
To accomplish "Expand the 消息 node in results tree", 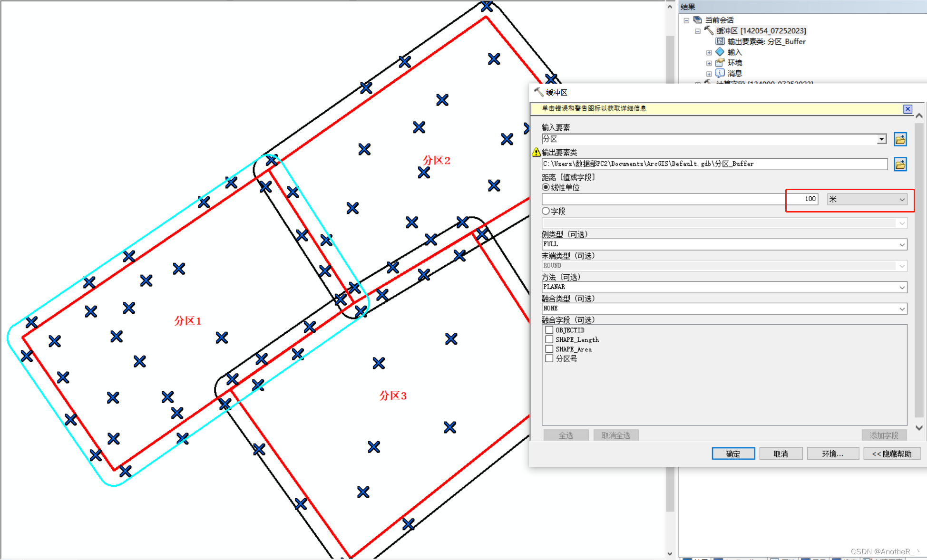I will click(x=709, y=73).
